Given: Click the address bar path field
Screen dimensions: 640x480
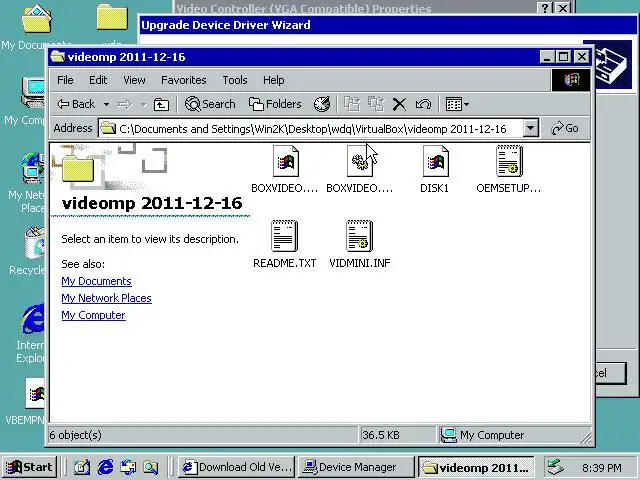Looking at the screenshot, I should pyautogui.click(x=311, y=129).
